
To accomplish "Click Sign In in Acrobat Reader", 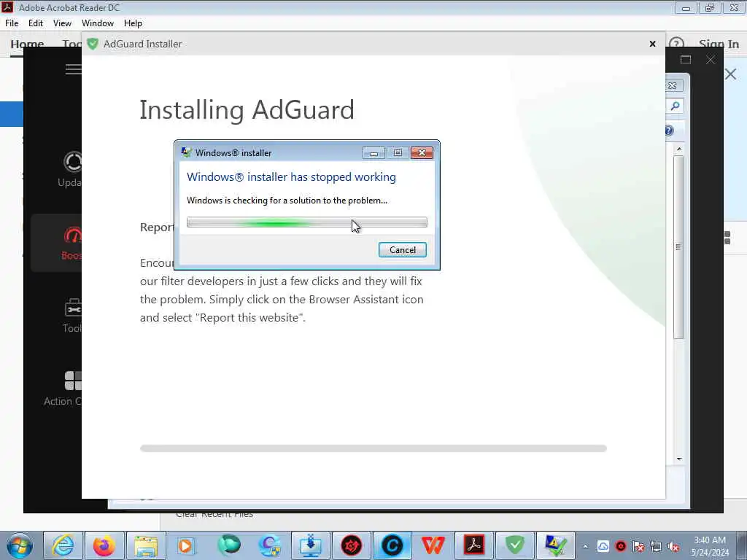I will coord(719,44).
